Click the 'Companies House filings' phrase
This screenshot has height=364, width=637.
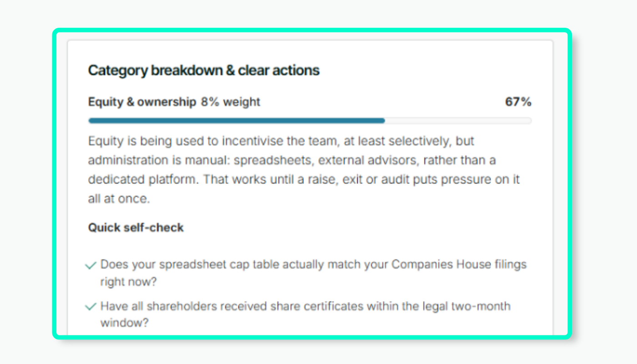(459, 264)
